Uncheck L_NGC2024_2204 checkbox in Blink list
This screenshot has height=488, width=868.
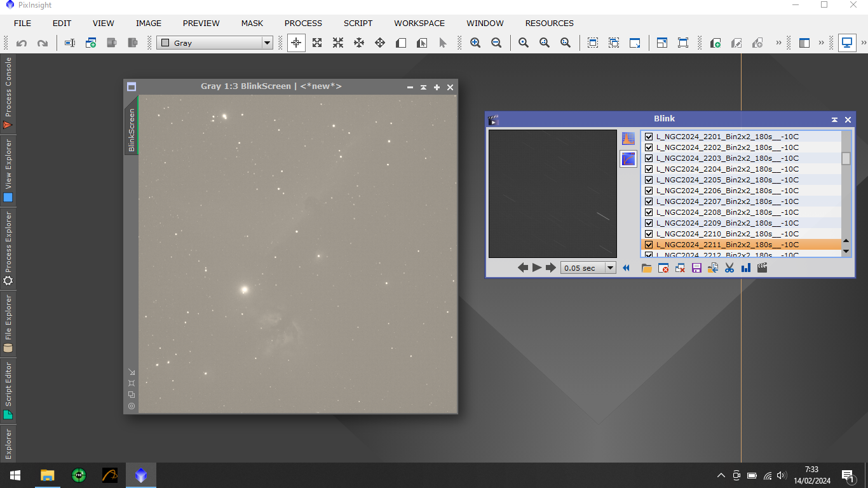point(649,169)
